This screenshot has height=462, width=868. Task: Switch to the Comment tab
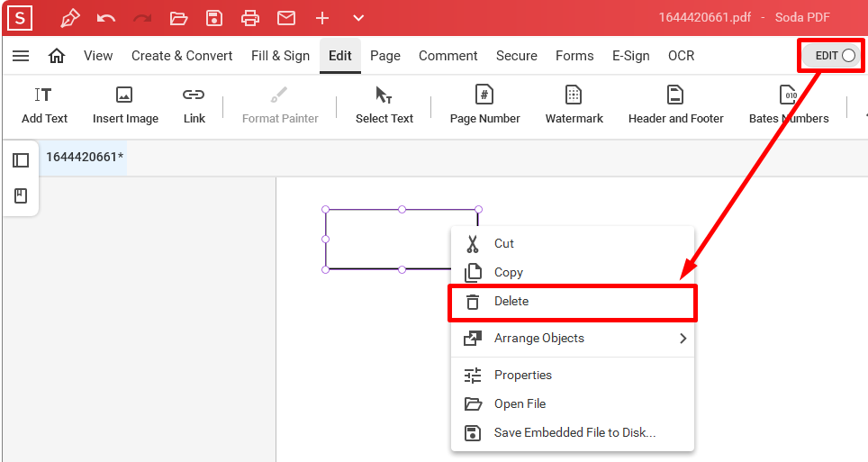[448, 56]
